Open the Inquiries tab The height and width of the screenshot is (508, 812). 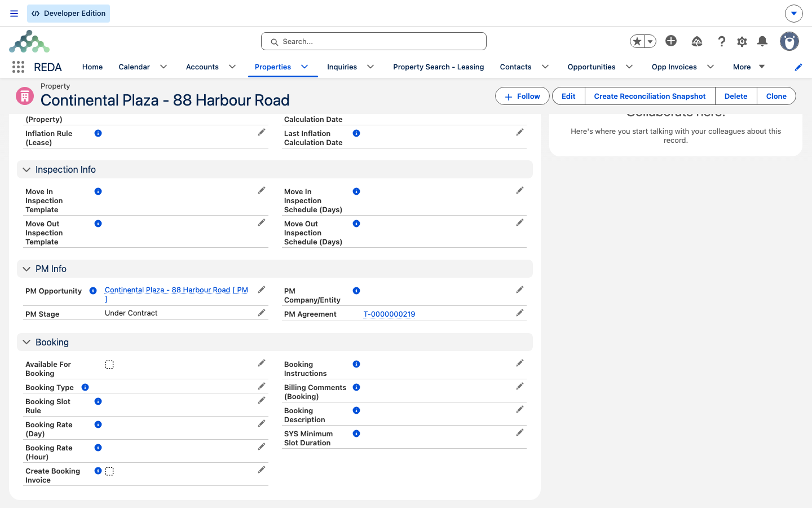click(342, 67)
